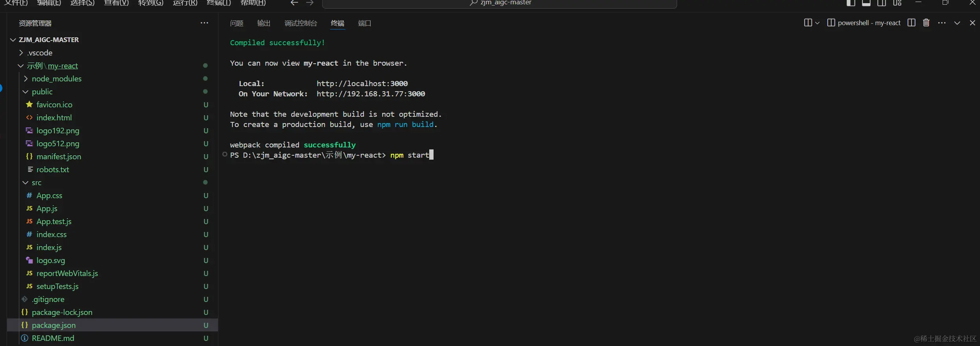Open App.css via its hash icon
This screenshot has width=980, height=346.
pyautogui.click(x=29, y=195)
